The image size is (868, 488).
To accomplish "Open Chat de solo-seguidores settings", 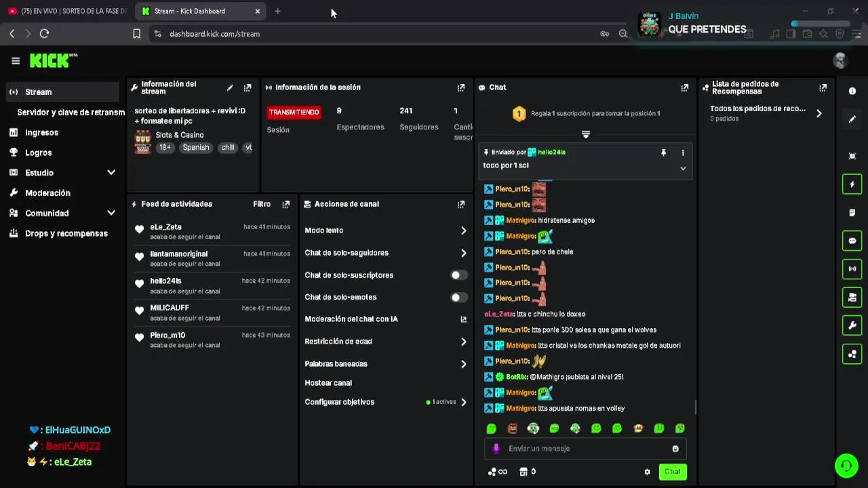I will coord(386,253).
